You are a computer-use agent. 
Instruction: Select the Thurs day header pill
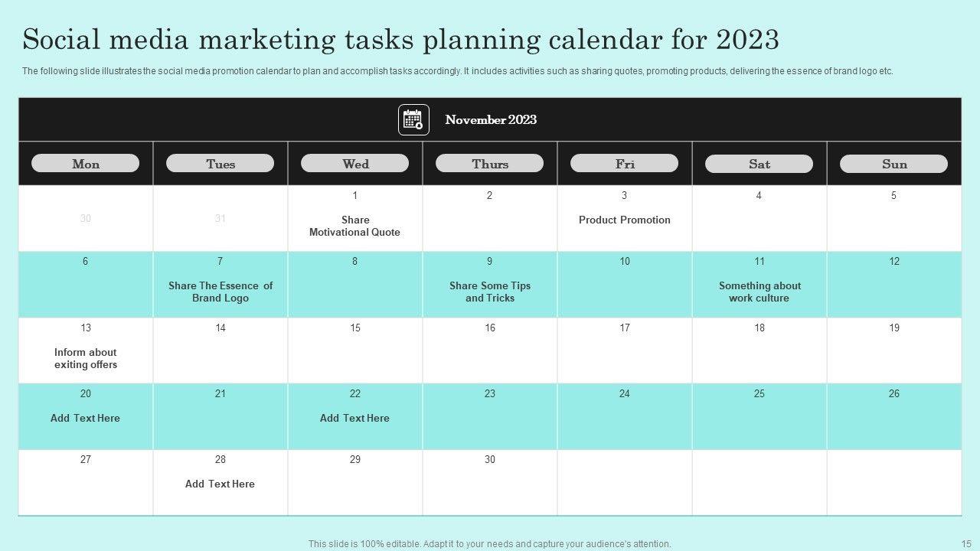[x=489, y=164]
